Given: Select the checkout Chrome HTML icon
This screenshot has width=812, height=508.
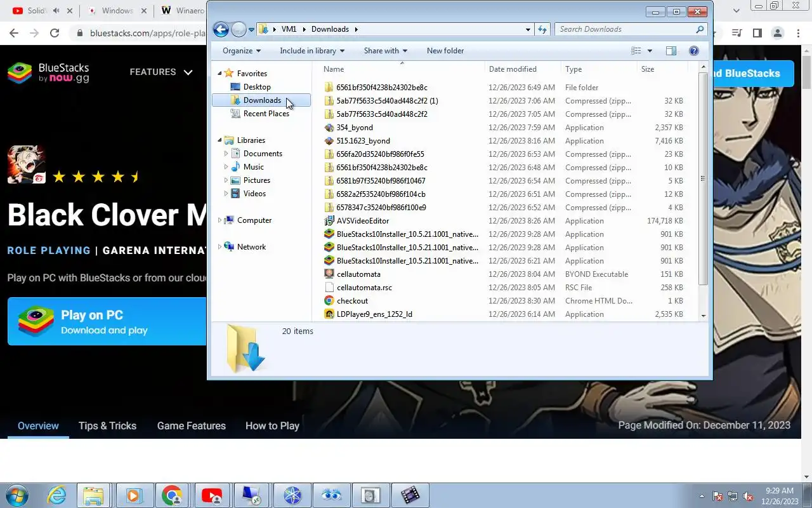Looking at the screenshot, I should [329, 301].
